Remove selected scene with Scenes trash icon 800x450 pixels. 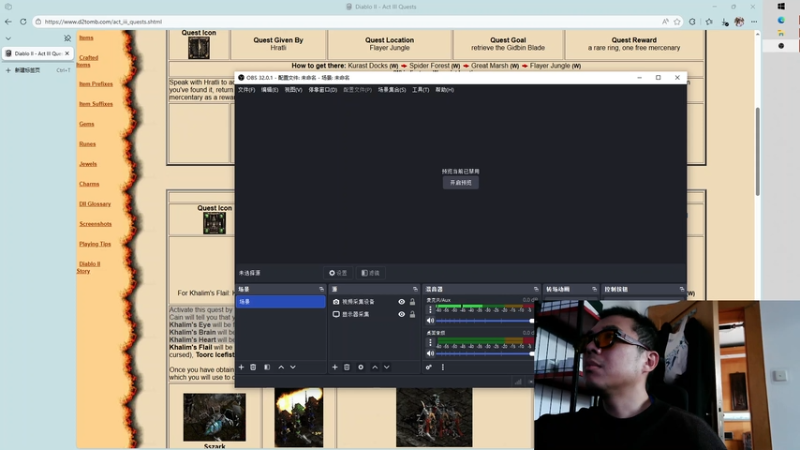[253, 367]
